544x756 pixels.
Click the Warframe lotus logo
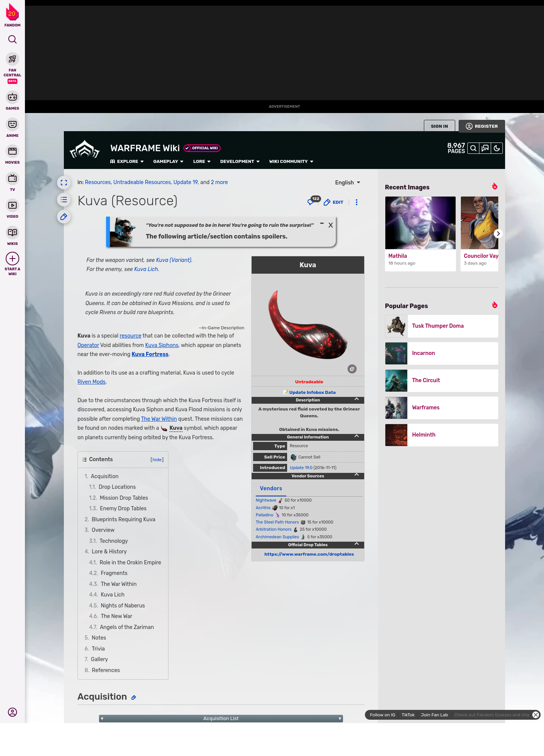85,150
